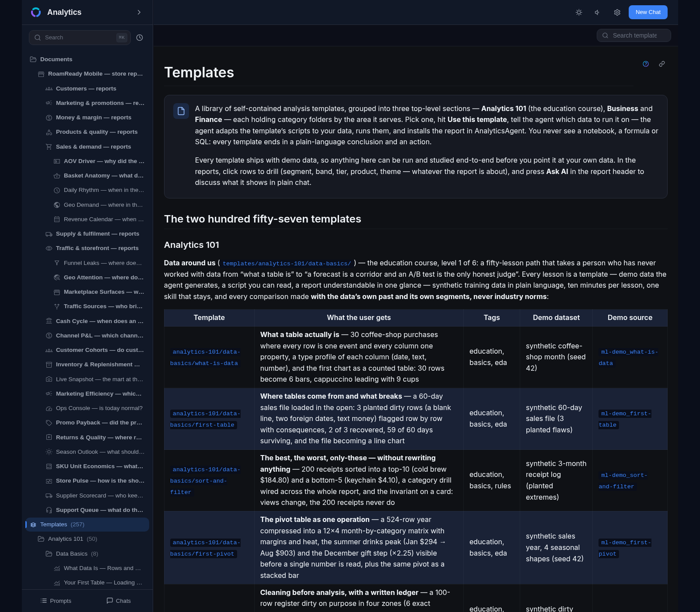
Task: Open the help icon near Templates title
Action: point(646,64)
